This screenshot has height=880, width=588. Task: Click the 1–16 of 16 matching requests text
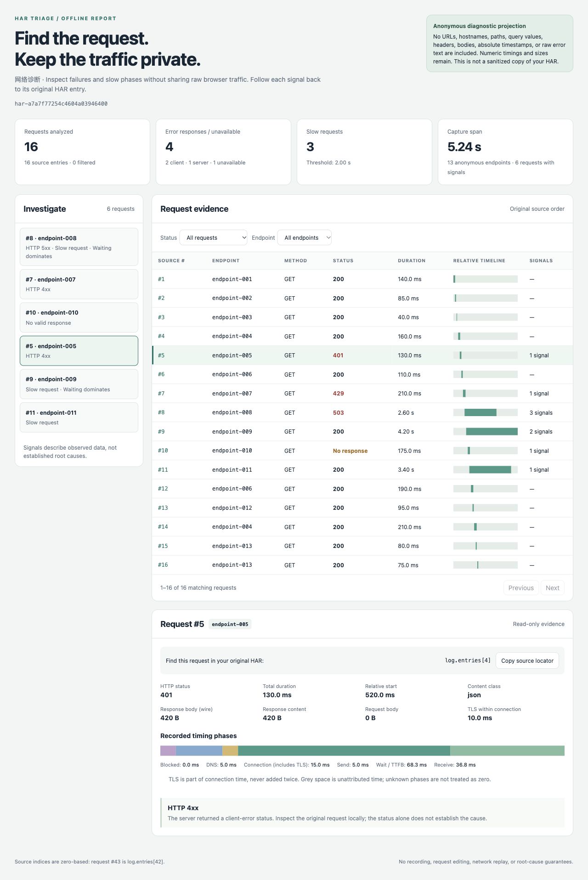[x=198, y=588]
